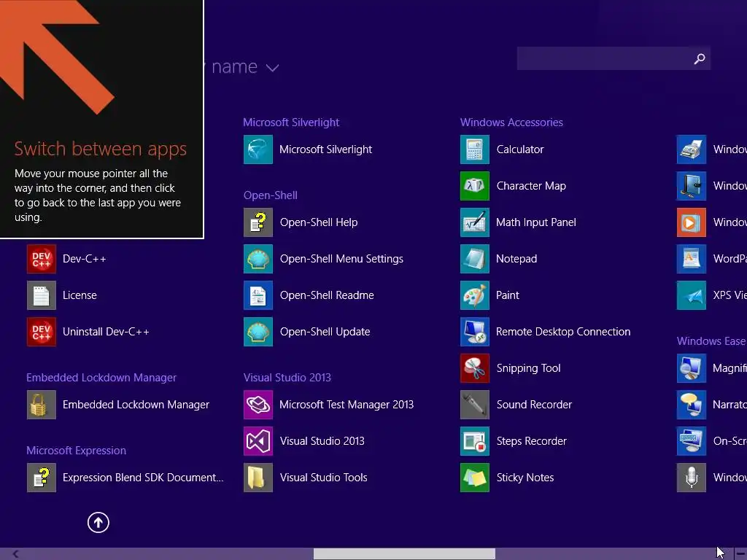Screen dimensions: 747x560
Task: Open Open-Shell Menu Settings shell icon
Action: [258, 259]
